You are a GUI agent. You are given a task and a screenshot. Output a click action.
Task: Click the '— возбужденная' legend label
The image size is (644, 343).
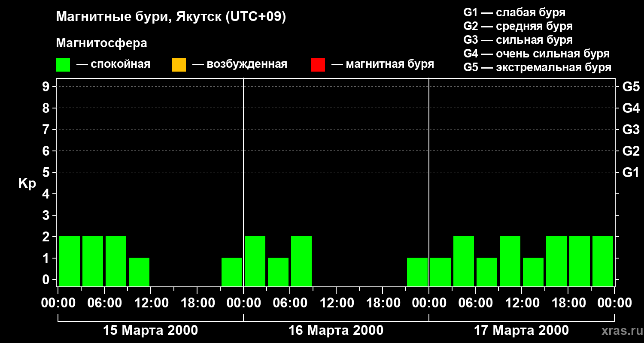pyautogui.click(x=240, y=64)
